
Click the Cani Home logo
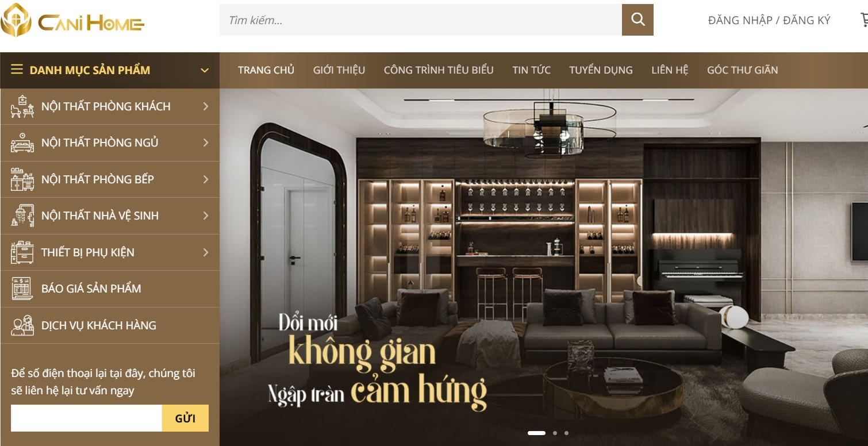(x=72, y=21)
